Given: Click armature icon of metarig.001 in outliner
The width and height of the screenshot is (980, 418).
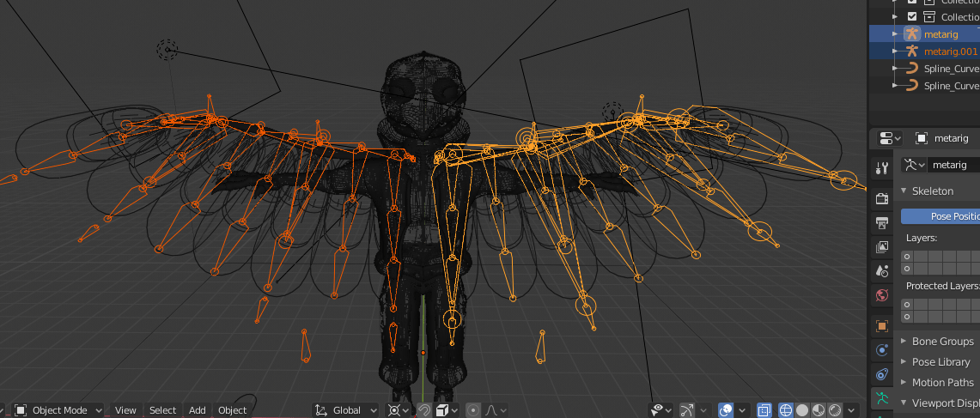Looking at the screenshot, I should point(912,51).
